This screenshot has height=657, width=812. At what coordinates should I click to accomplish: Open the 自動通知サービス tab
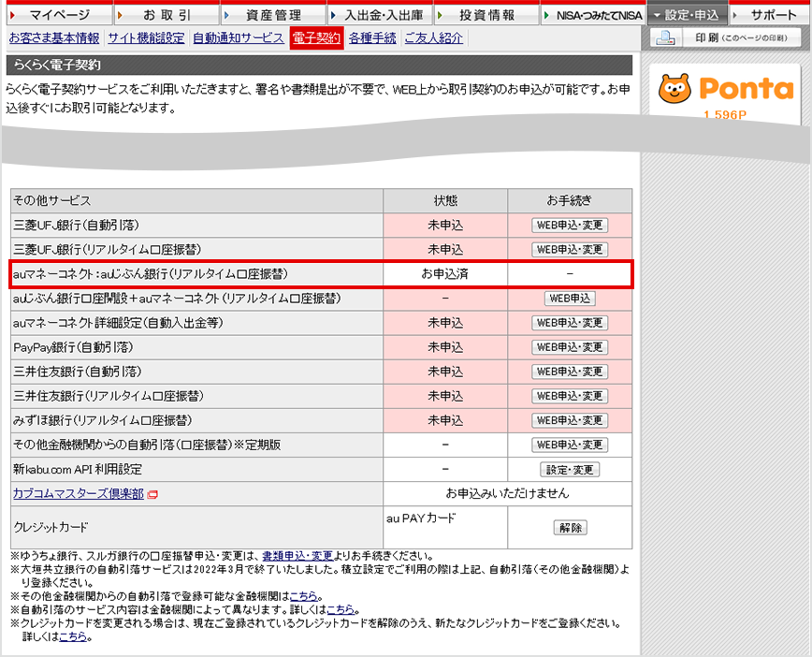[238, 38]
